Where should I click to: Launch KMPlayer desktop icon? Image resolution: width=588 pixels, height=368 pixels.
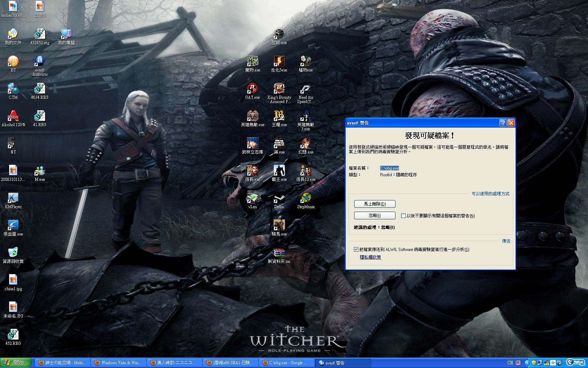pos(13,200)
